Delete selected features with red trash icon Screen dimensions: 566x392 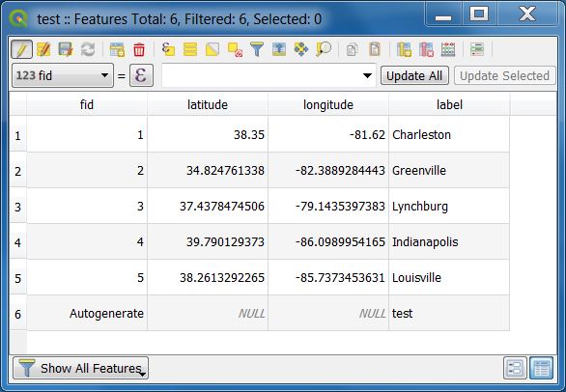click(139, 49)
